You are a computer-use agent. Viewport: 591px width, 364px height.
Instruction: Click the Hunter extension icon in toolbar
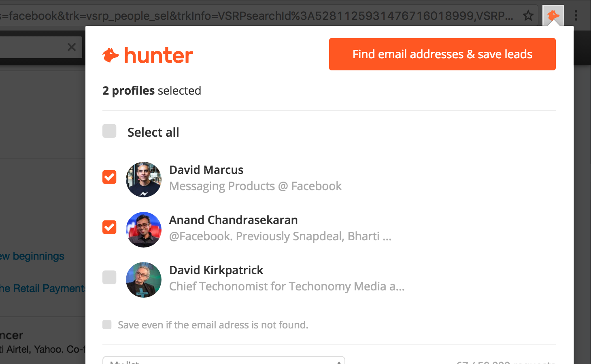coord(553,16)
